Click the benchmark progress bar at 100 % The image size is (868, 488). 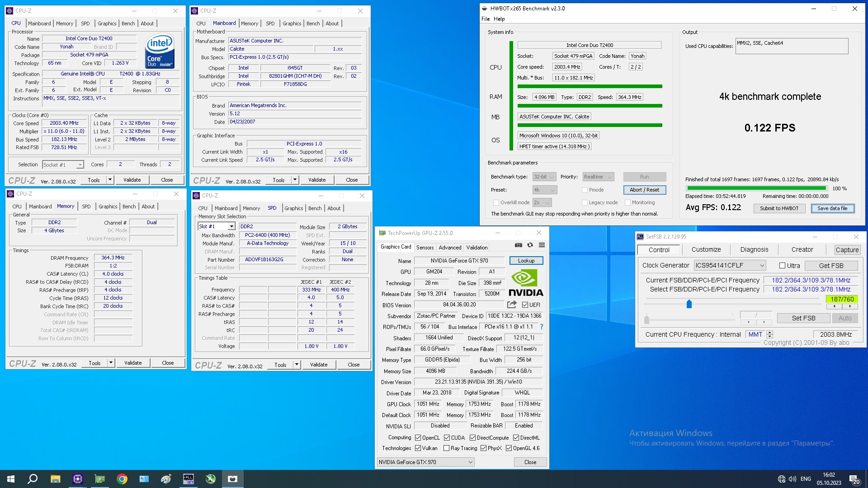[757, 188]
